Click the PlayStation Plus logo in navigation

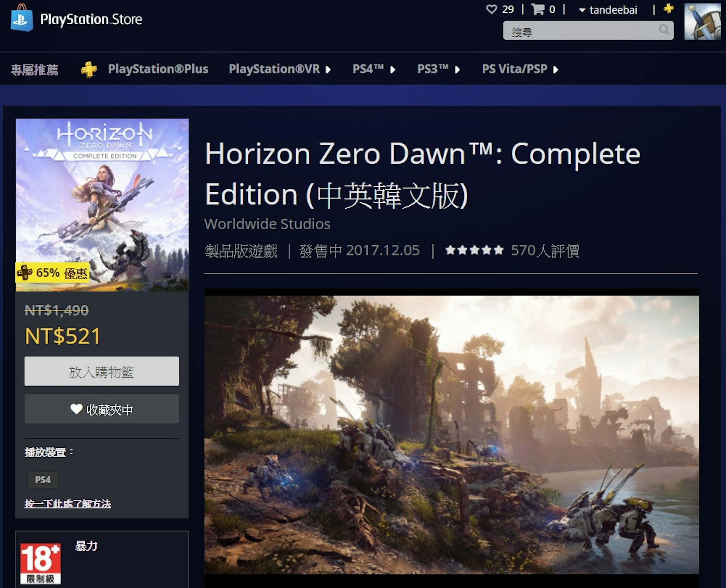click(89, 69)
